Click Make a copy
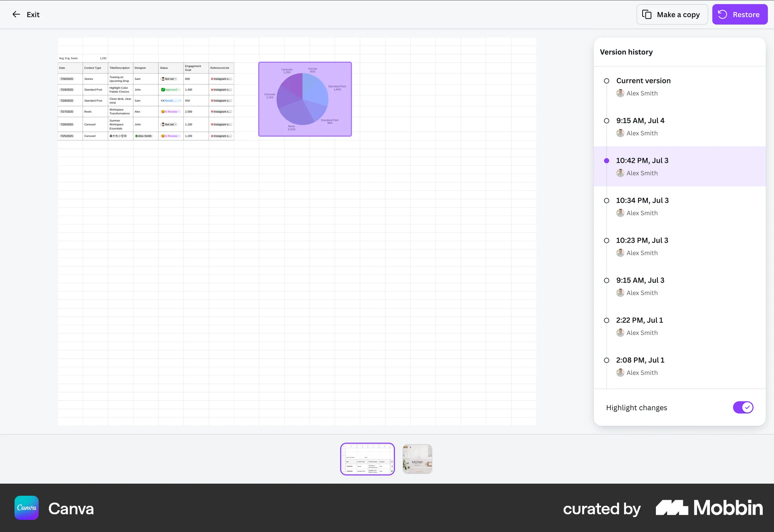 click(672, 14)
